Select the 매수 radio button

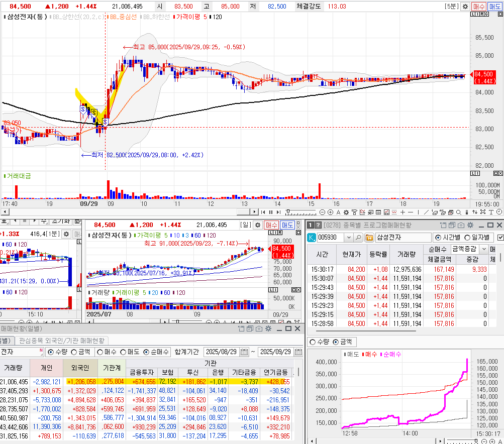coord(99,352)
